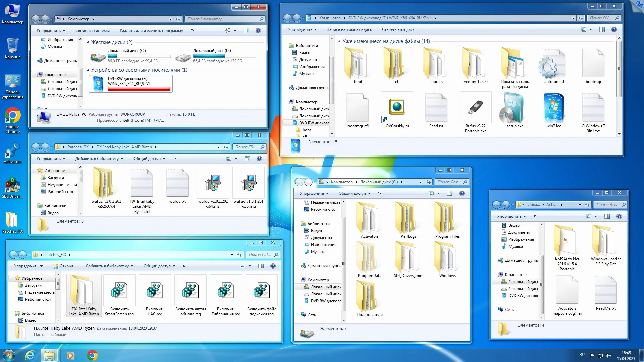Toggle preview pane in Компьютер window
This screenshot has height=362, width=644.
[246, 31]
